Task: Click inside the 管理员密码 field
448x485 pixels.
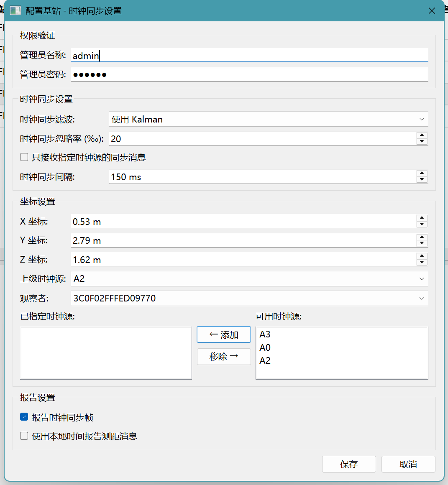Action: [249, 75]
